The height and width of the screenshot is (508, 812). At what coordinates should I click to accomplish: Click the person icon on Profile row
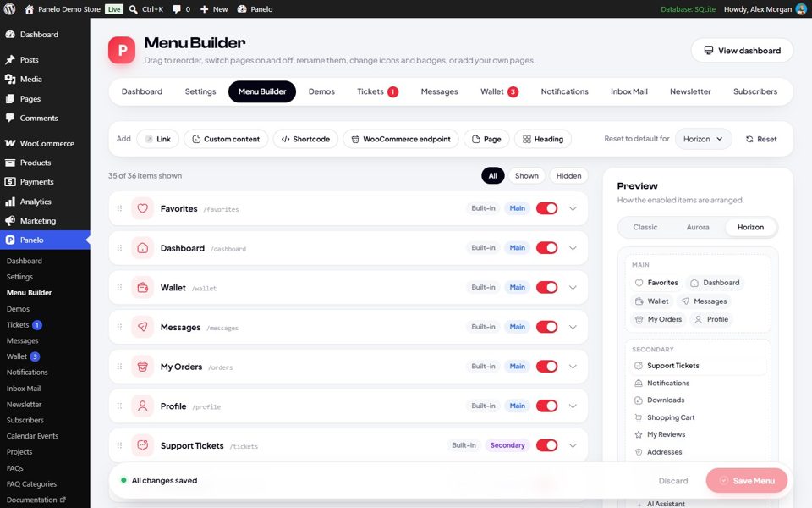click(142, 406)
